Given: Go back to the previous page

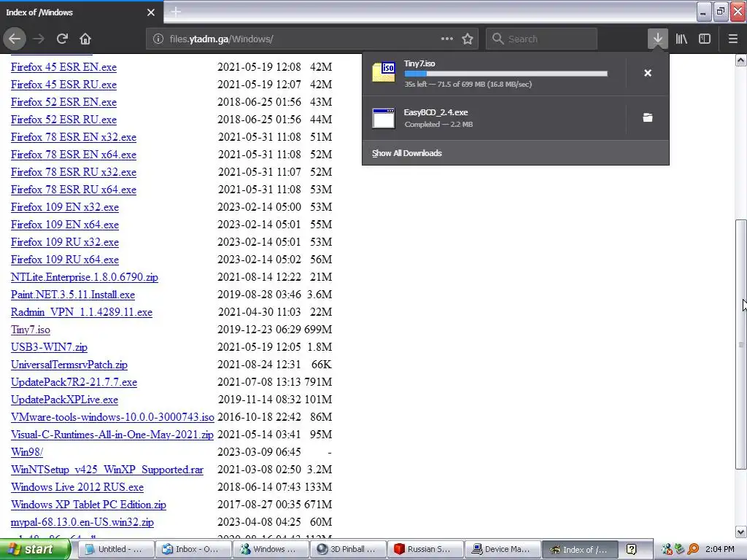Looking at the screenshot, I should tap(15, 39).
